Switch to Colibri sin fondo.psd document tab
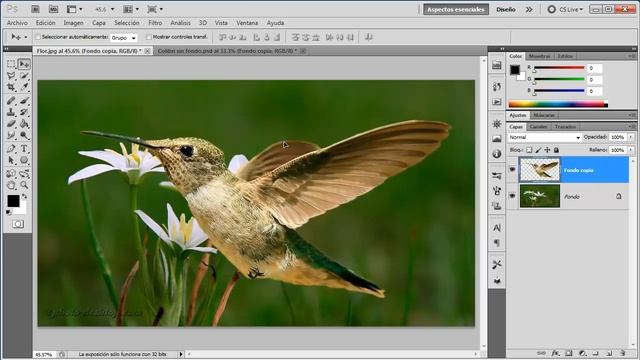Screen dimensions: 640x360 click(x=227, y=51)
